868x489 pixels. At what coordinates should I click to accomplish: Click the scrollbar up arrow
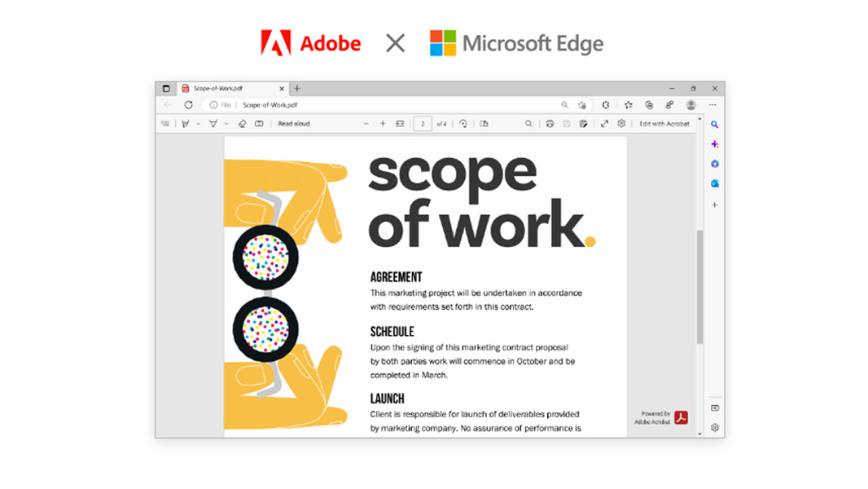point(699,119)
